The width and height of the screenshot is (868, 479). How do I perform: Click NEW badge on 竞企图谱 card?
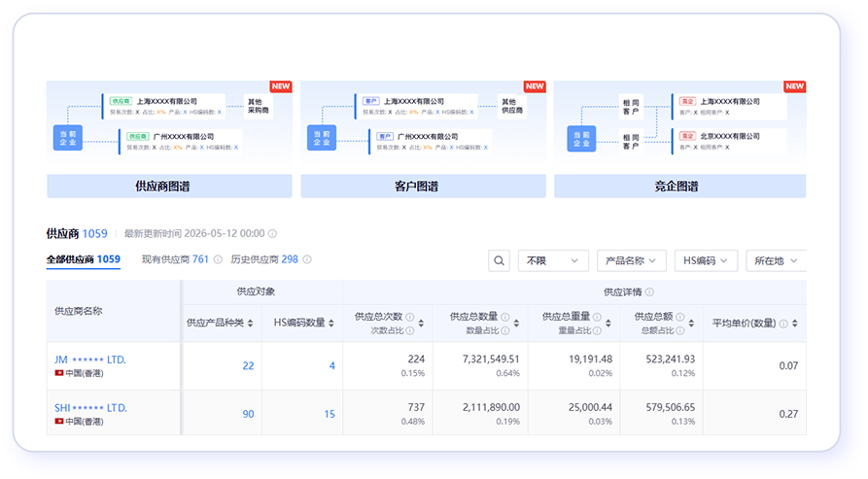click(795, 86)
